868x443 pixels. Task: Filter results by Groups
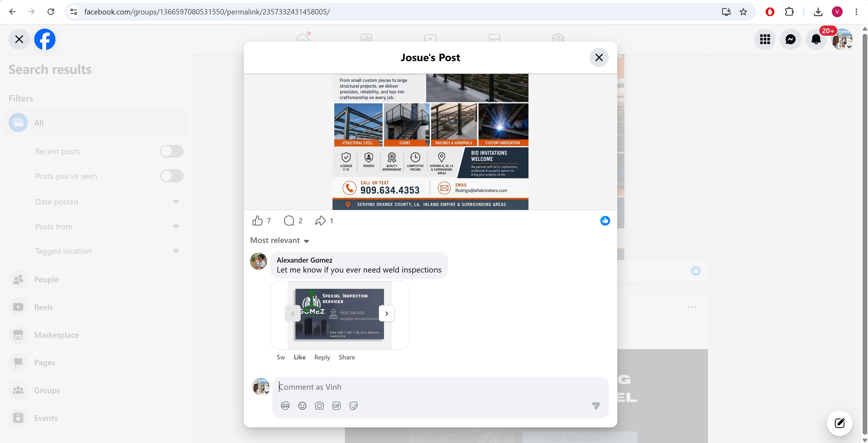click(x=96, y=390)
